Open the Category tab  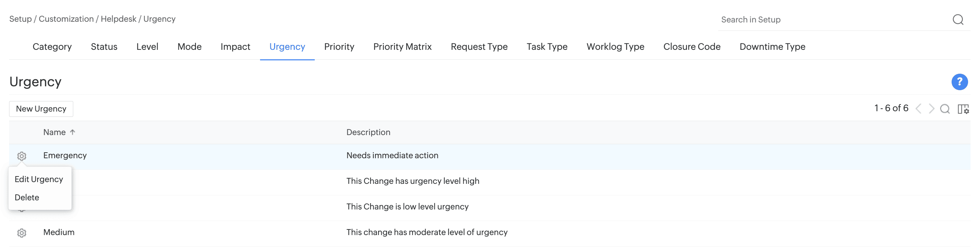point(52,47)
